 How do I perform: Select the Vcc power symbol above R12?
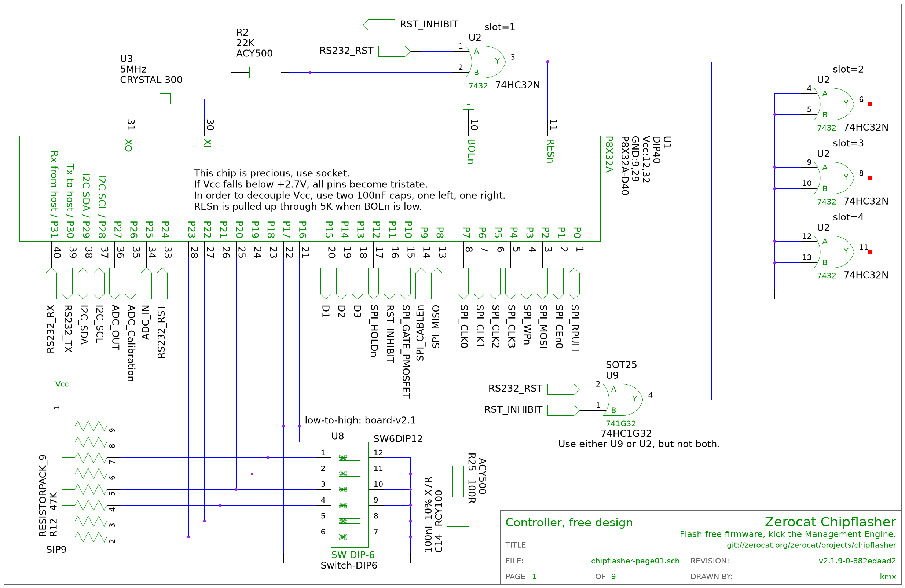coord(62,385)
